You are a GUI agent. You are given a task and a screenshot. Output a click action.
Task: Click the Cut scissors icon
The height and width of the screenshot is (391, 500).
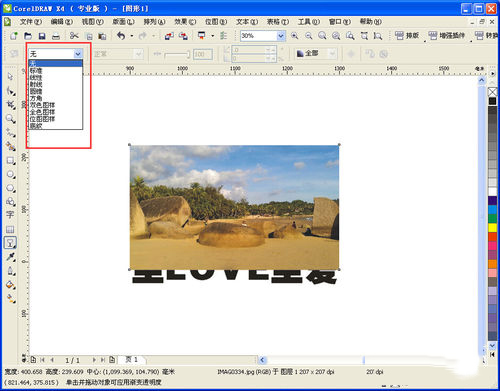(74, 36)
